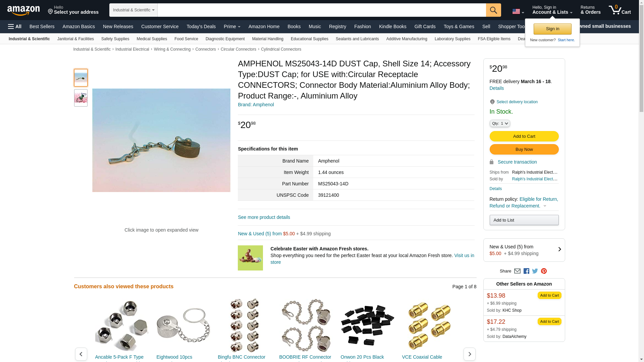644x362 pixels.
Task: Open the country flag language selector
Action: [518, 11]
